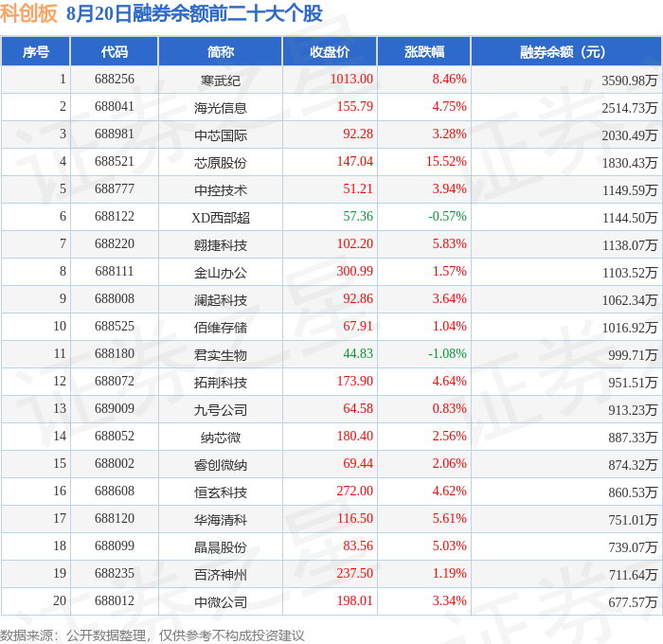
Task: Select stock name 芯原股份
Action: click(x=221, y=162)
